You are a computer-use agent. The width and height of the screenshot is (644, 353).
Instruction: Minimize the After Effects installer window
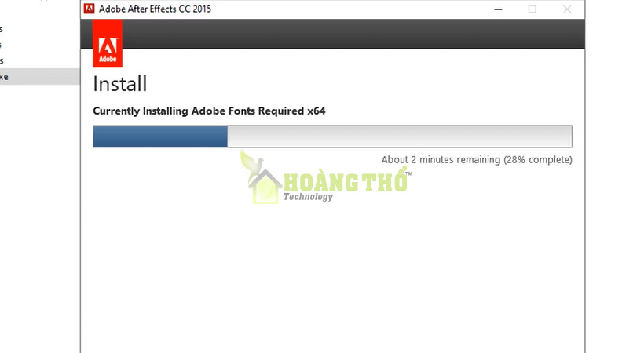coord(498,9)
